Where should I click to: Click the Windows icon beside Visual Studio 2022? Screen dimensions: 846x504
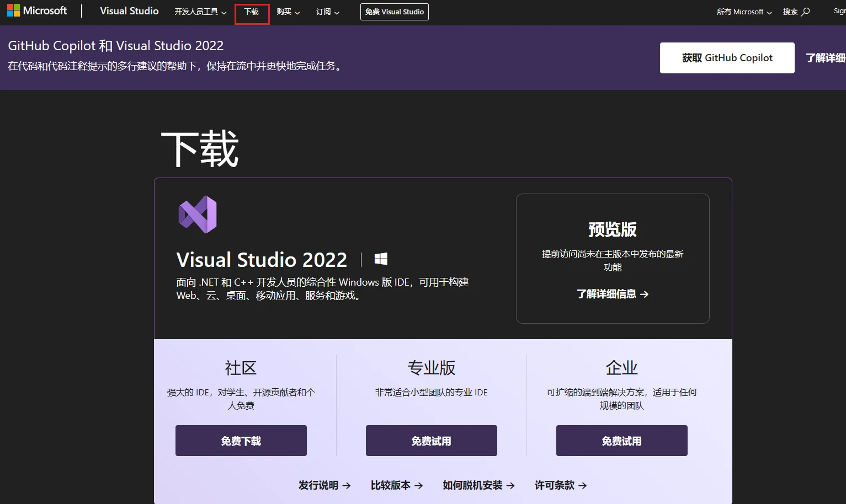[x=381, y=259]
